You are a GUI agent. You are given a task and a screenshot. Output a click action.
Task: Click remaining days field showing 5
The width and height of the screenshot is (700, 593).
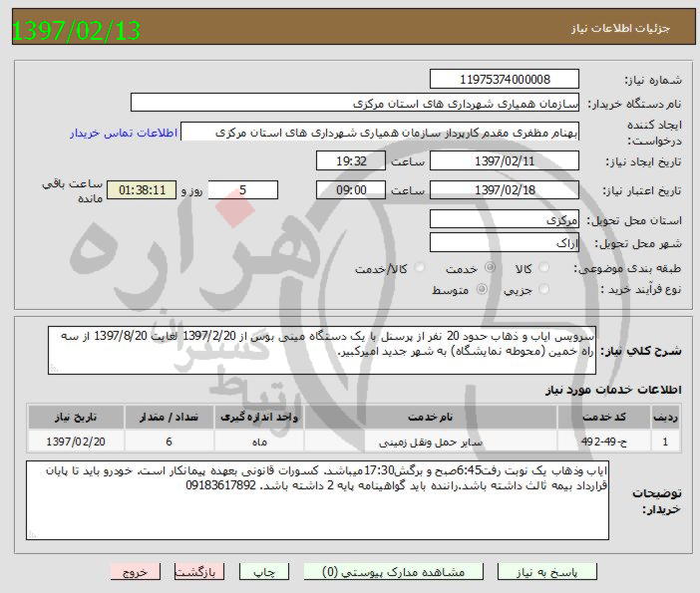[243, 189]
